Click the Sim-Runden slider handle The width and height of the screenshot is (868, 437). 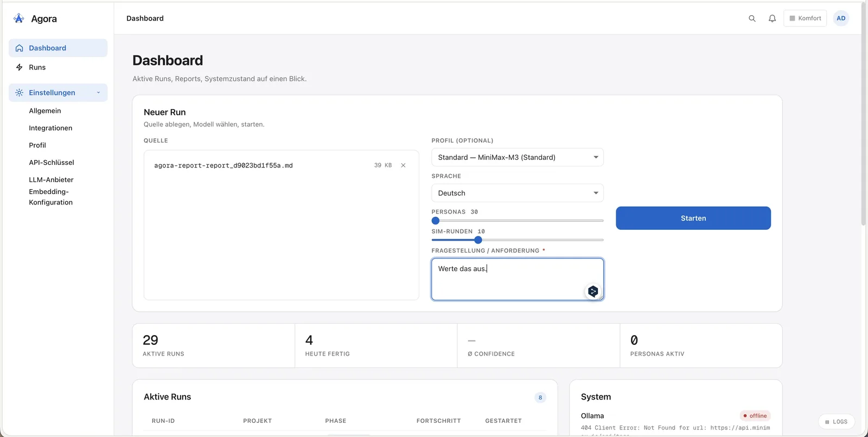click(x=478, y=240)
